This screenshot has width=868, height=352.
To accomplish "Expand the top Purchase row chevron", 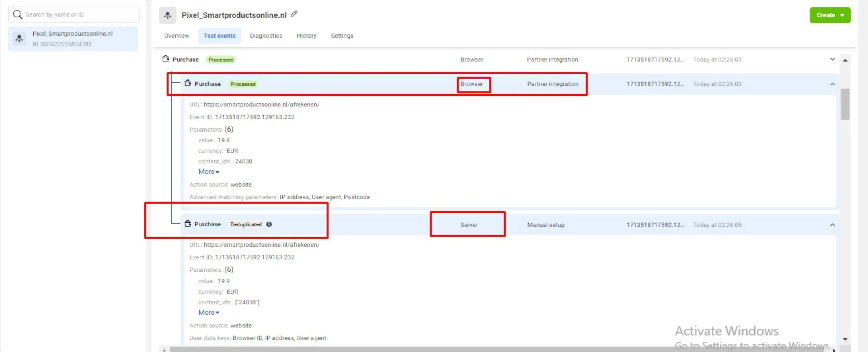I will pos(832,59).
